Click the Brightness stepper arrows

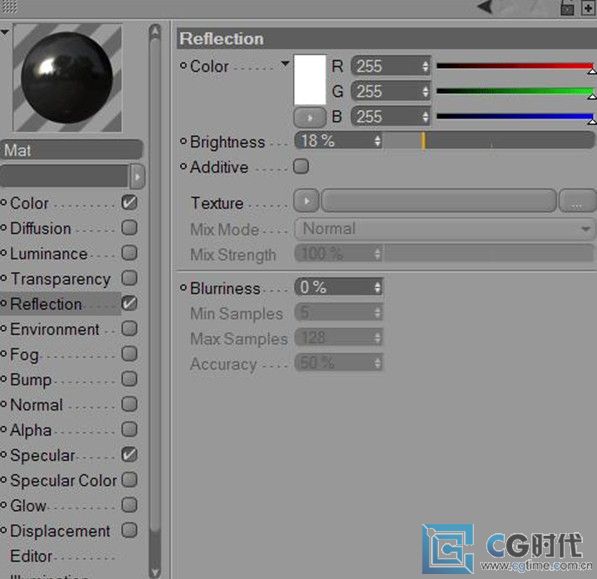(377, 141)
